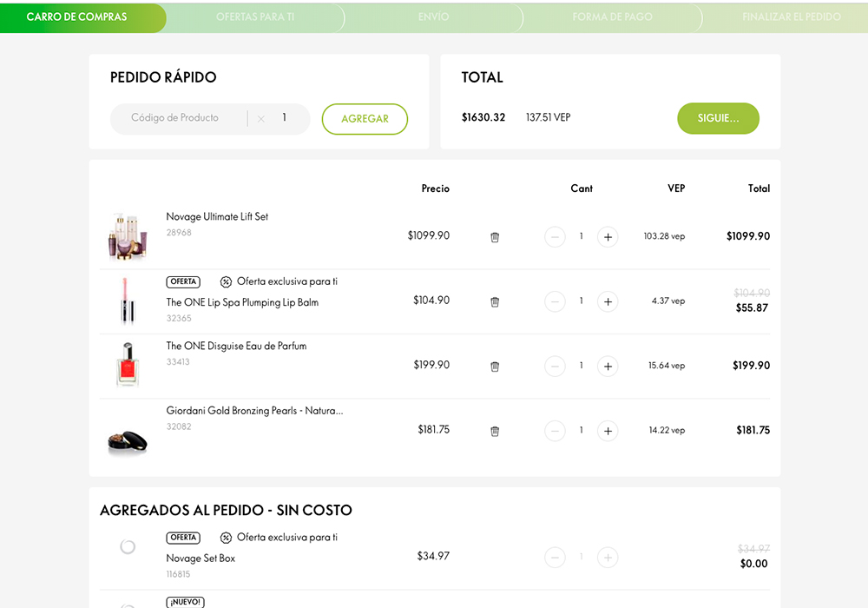Open Novage Ultimate Lift Set product link
Image resolution: width=868 pixels, height=608 pixels.
tap(217, 216)
